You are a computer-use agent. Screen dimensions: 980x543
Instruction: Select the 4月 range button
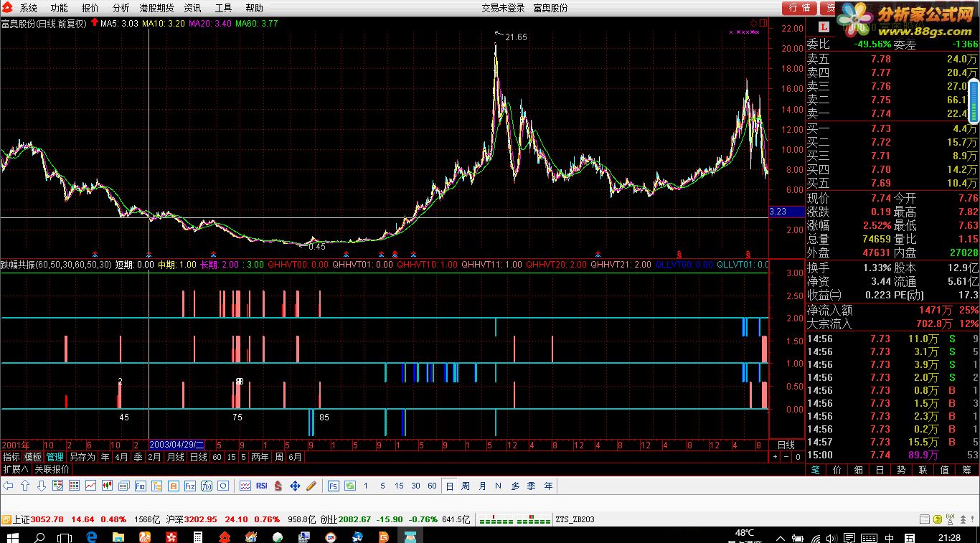tap(121, 457)
